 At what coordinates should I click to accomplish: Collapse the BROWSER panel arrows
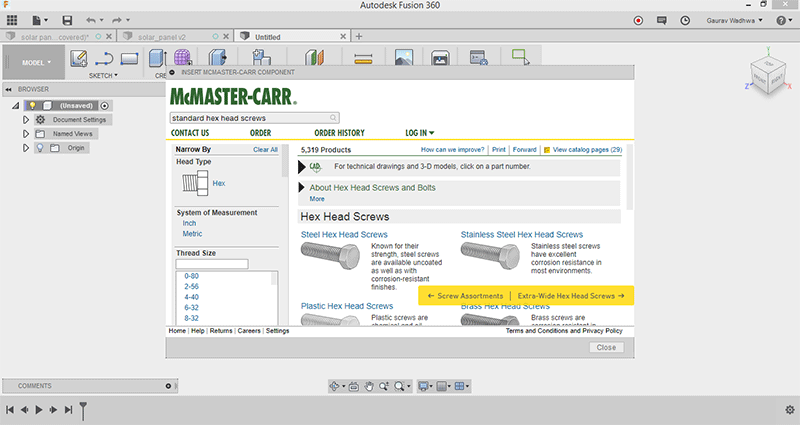[8, 89]
